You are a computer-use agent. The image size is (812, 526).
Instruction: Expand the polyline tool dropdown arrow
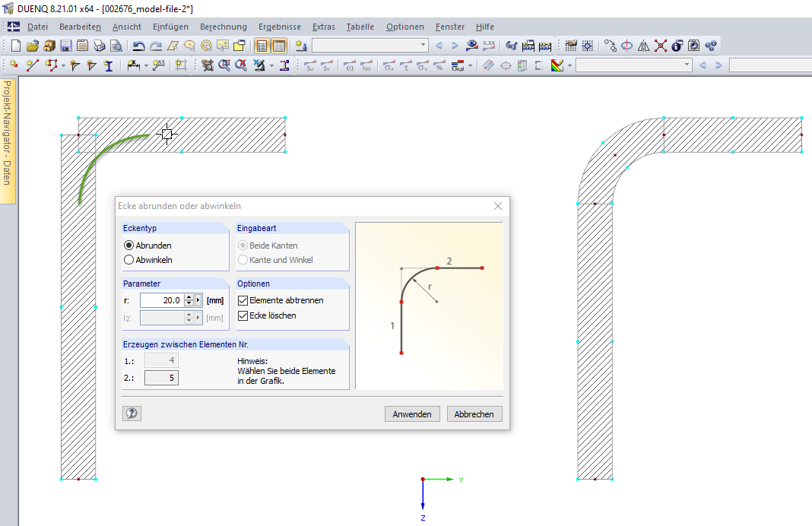(63, 65)
